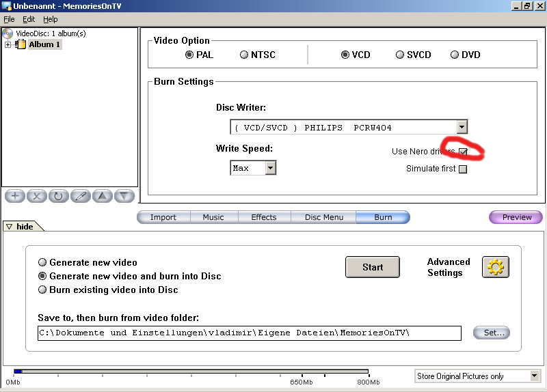The image size is (547, 392).
Task: Open Store Original Pictures only dropdown
Action: point(534,376)
